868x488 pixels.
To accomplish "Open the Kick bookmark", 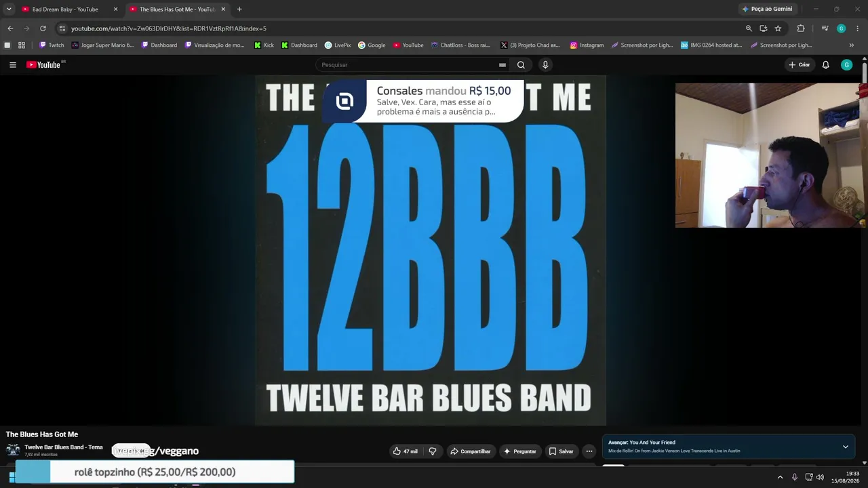I will click(264, 45).
